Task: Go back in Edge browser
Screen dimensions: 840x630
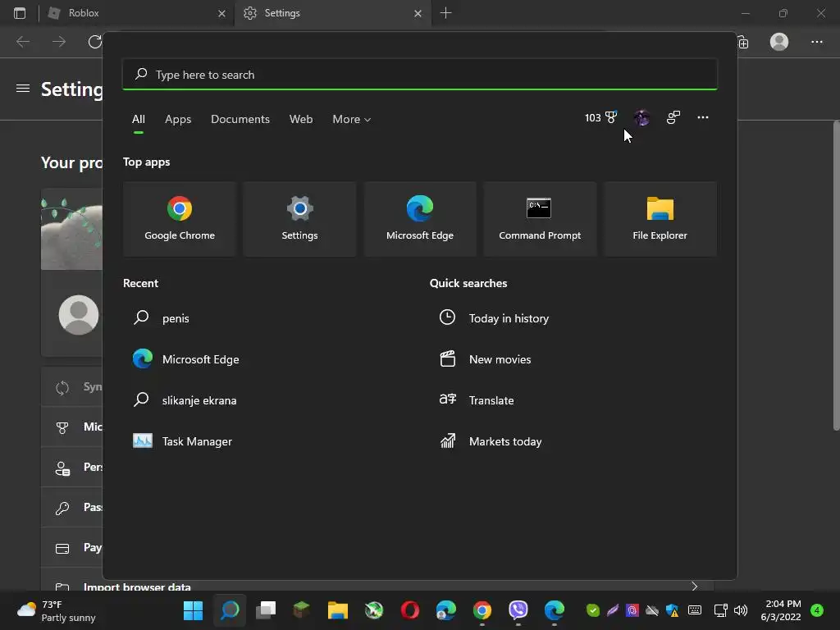Action: click(x=23, y=42)
